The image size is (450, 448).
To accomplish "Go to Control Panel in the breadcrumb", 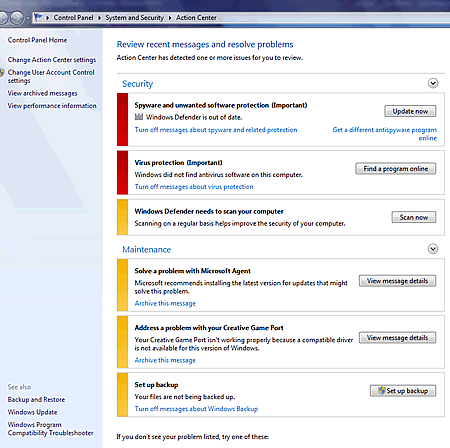I will coord(73,18).
